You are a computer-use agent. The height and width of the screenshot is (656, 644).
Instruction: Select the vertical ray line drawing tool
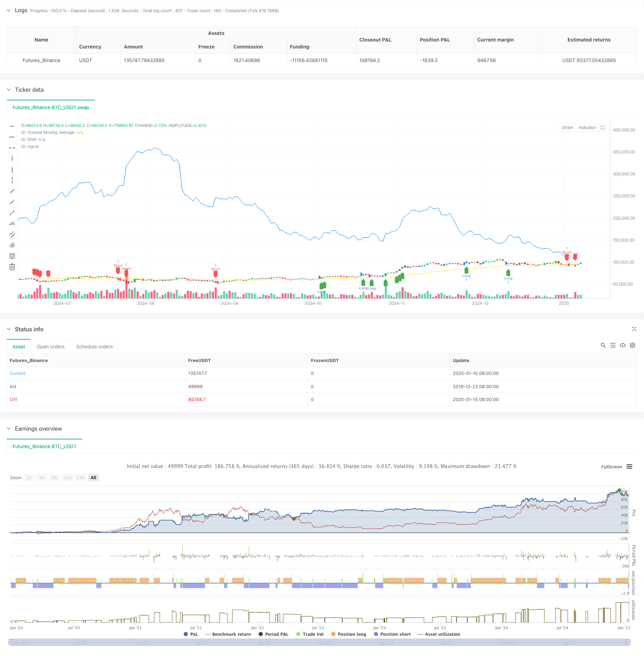pyautogui.click(x=12, y=169)
